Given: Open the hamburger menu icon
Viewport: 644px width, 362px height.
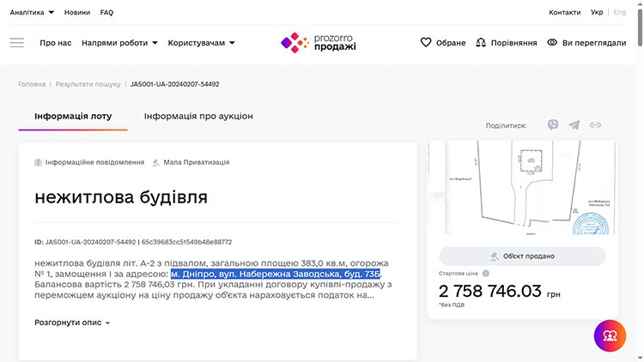Looking at the screenshot, I should [x=17, y=43].
